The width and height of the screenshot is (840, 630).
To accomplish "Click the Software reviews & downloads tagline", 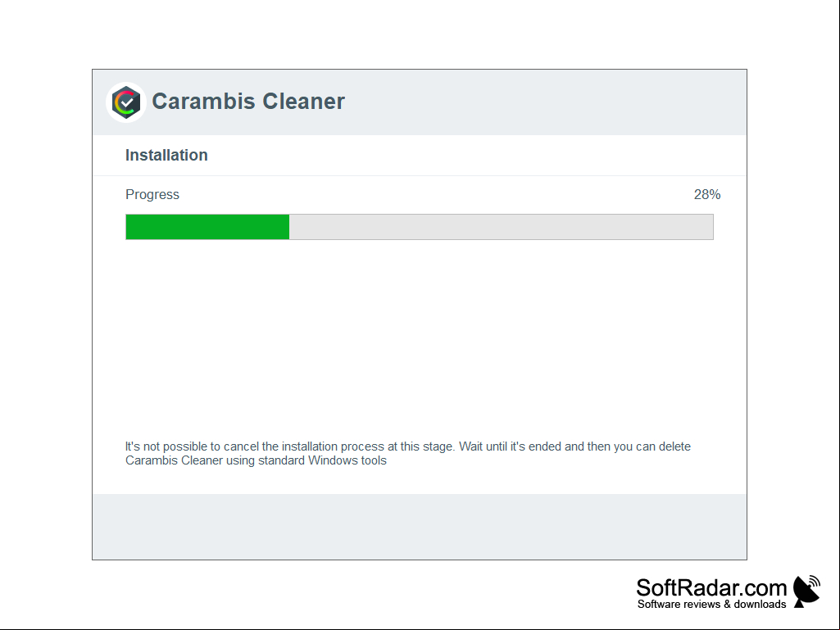I will click(x=711, y=605).
